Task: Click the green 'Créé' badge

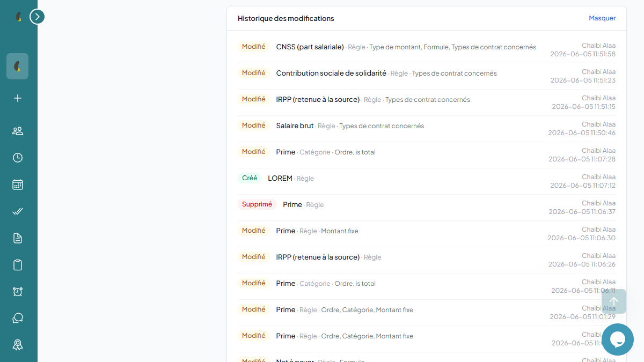Action: pyautogui.click(x=250, y=178)
